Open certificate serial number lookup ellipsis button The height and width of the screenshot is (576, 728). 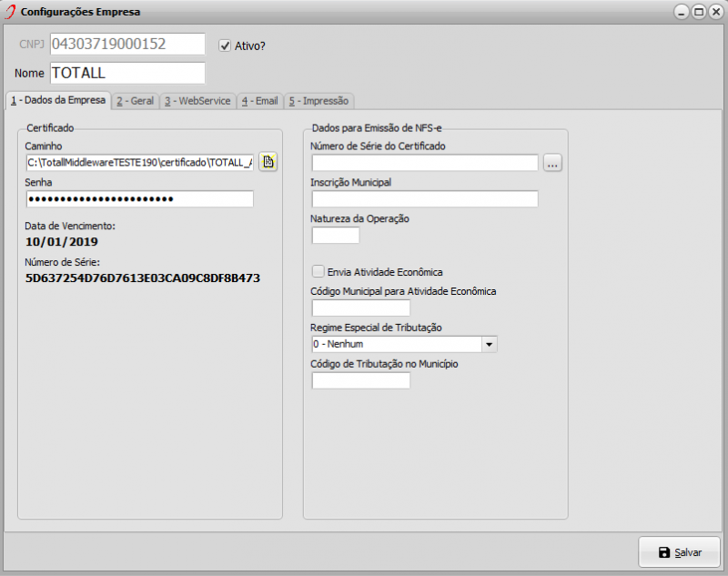click(553, 163)
